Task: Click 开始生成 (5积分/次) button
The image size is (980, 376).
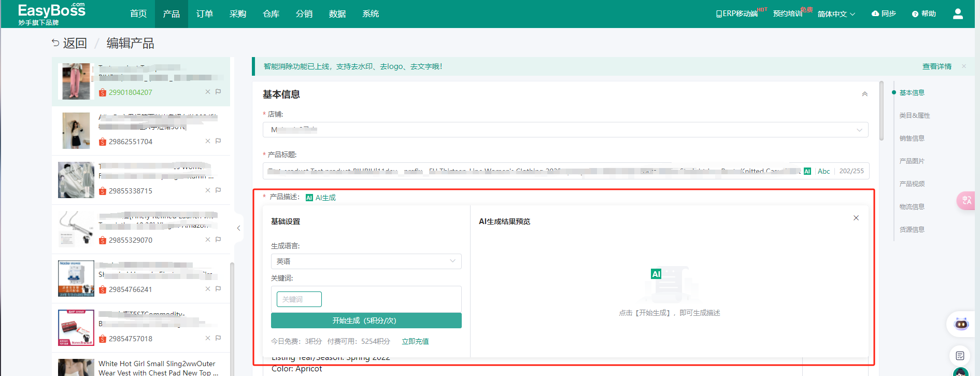Action: pos(366,321)
